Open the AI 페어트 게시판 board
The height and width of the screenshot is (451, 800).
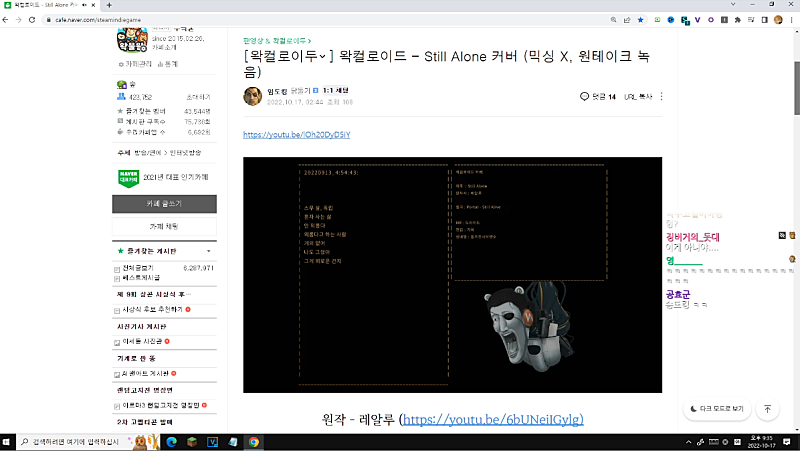145,373
